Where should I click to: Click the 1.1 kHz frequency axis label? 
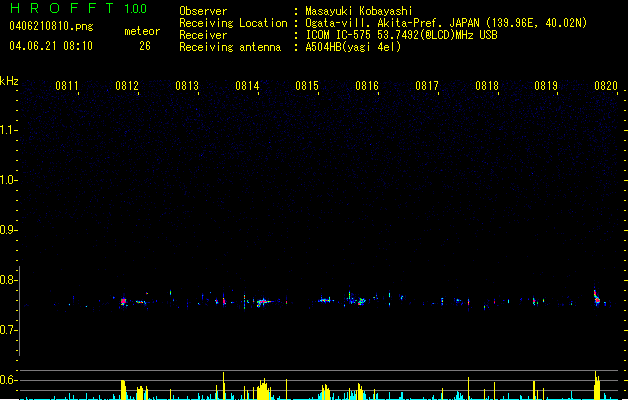tap(7, 130)
